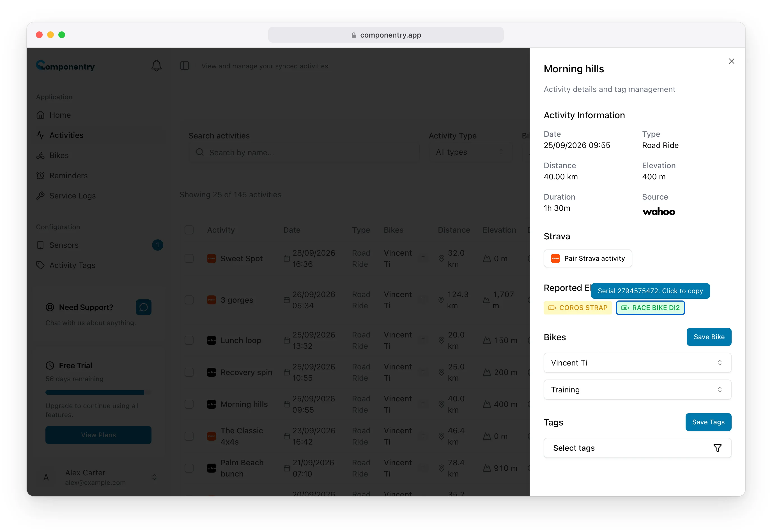Screen dimensions: 772x532
Task: Open the support chat bubble icon
Action: coord(143,307)
